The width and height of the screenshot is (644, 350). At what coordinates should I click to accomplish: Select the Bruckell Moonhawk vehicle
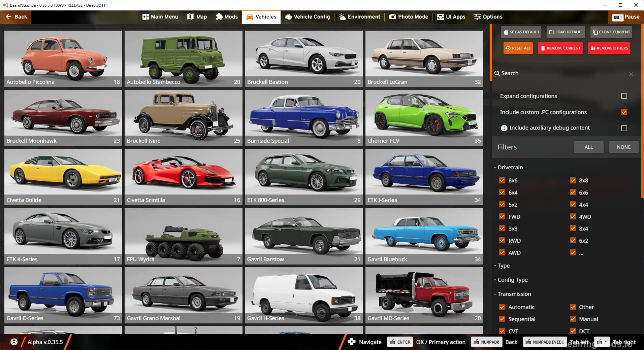(x=63, y=118)
